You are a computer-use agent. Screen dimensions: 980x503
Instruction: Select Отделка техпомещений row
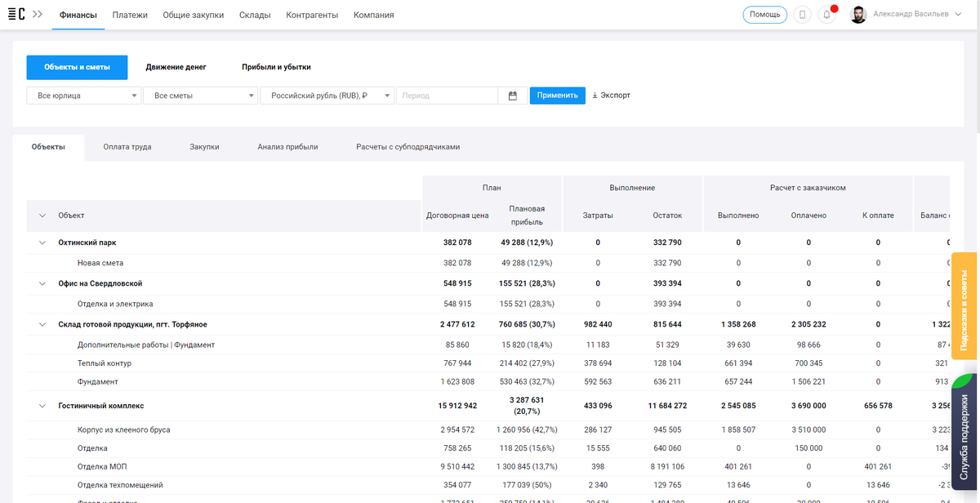pyautogui.click(x=488, y=485)
